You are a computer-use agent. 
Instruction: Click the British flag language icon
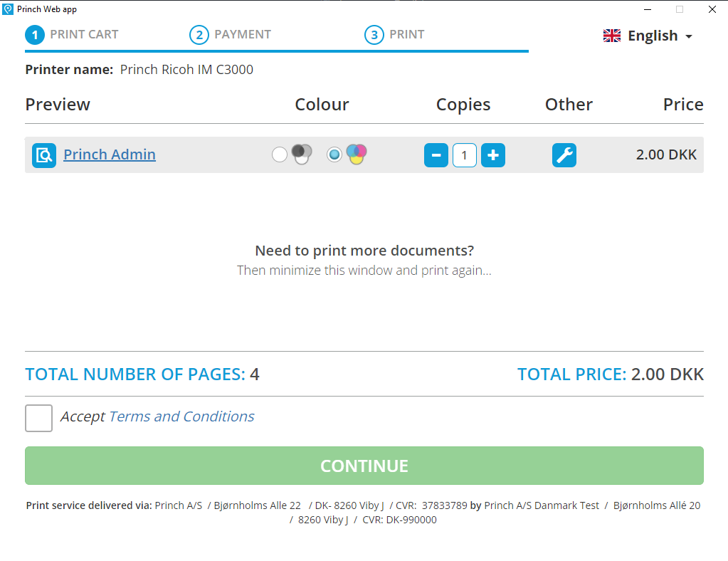(611, 35)
